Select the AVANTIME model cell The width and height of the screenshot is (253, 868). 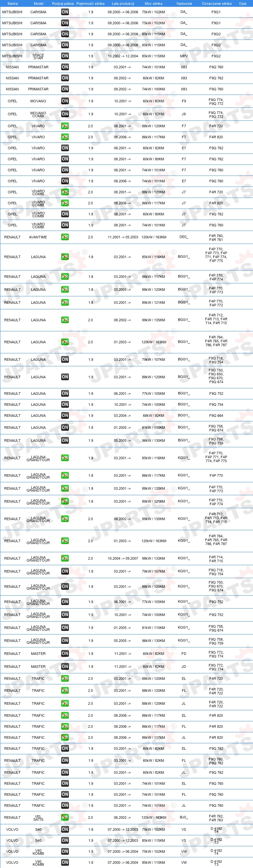tap(38, 237)
